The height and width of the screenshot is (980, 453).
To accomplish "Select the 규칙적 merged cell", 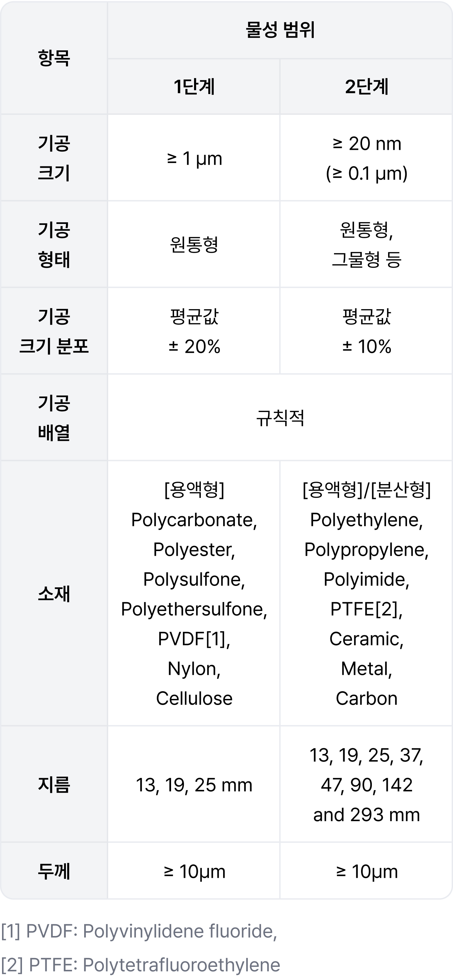I will point(280,418).
